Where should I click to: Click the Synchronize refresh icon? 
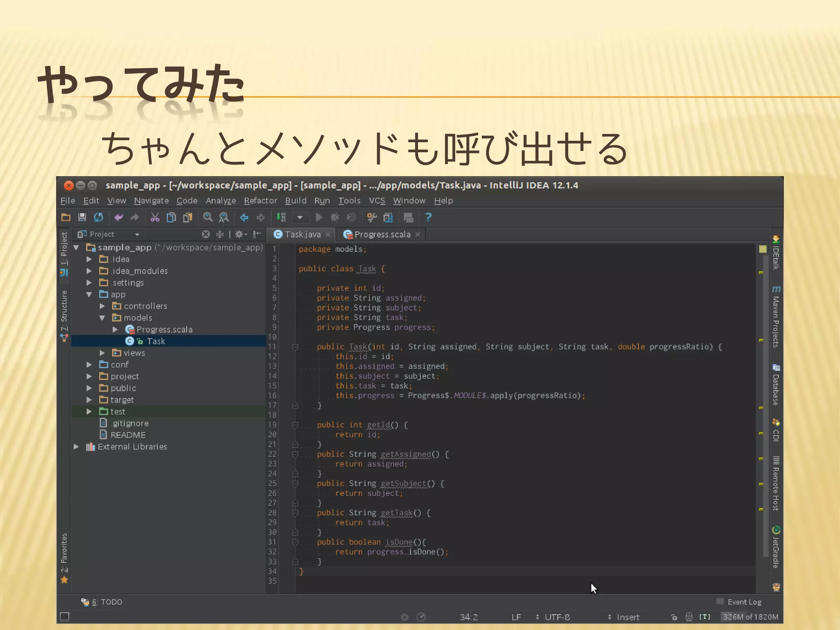98,217
